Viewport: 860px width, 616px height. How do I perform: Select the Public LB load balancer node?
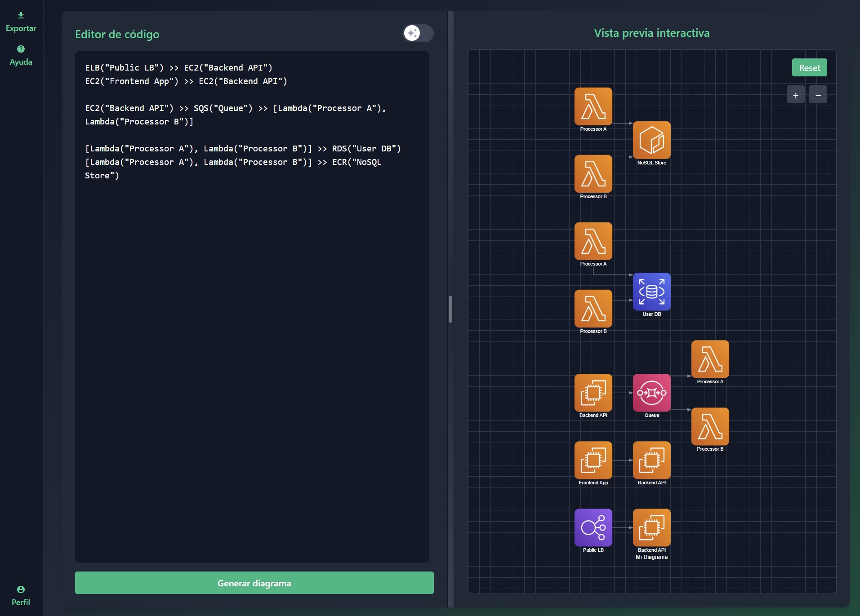[x=593, y=528]
